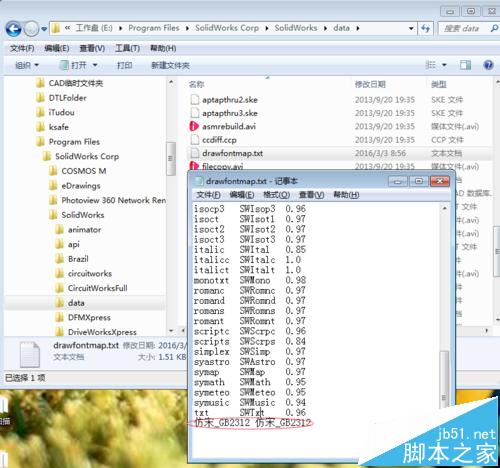Click the Explorer forward navigation arrow
Screen dimensions: 500x468
[x=31, y=29]
